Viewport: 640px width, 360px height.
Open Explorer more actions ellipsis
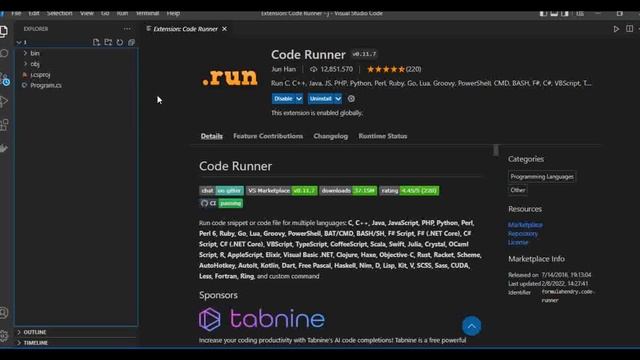tap(127, 29)
